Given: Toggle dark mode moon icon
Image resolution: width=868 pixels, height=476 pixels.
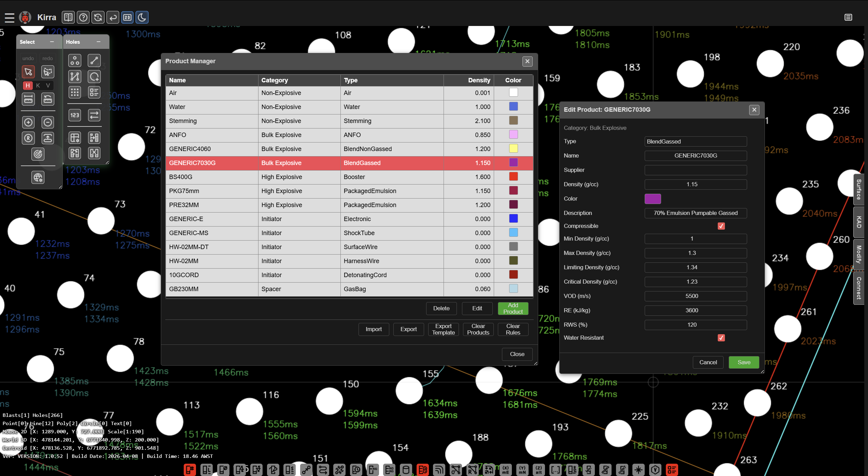Looking at the screenshot, I should point(142,17).
